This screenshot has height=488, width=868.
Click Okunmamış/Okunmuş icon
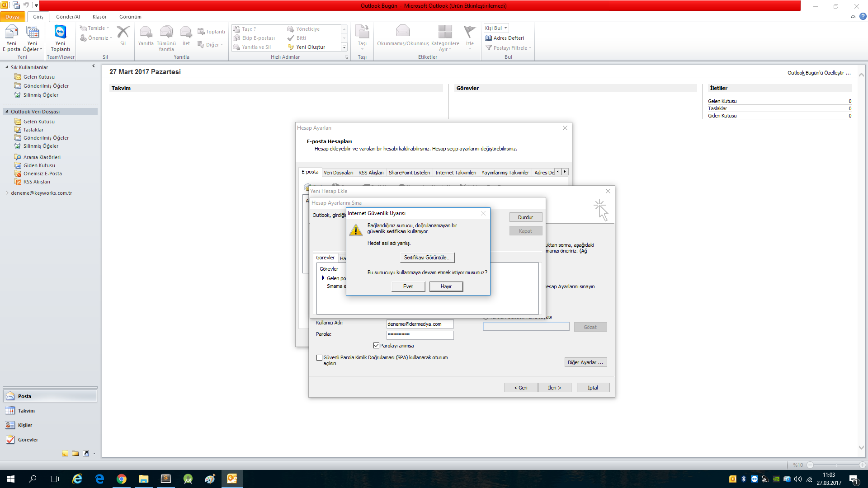[403, 36]
